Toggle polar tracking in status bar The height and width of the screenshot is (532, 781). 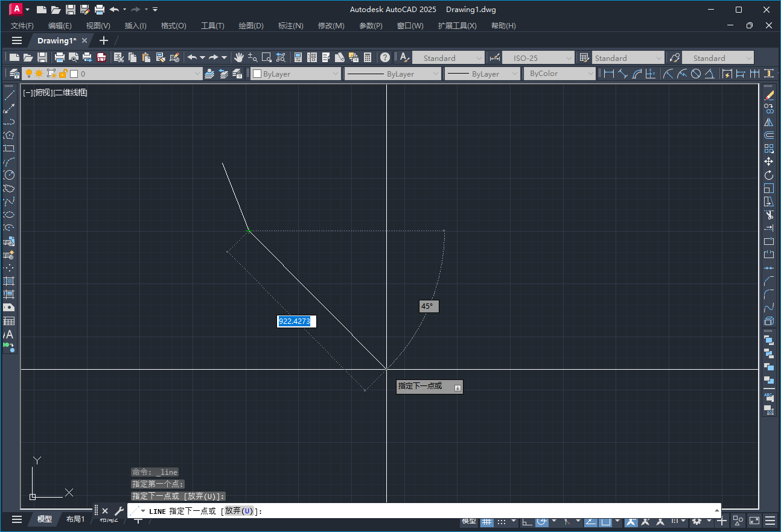click(x=541, y=521)
